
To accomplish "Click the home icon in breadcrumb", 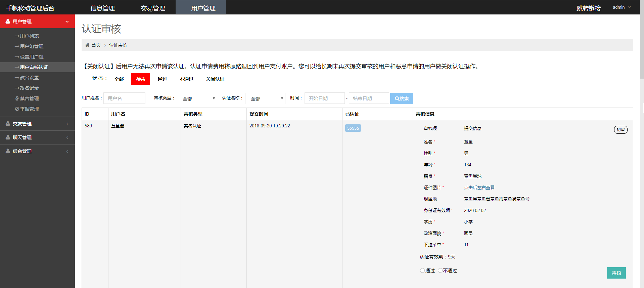I will click(x=87, y=45).
